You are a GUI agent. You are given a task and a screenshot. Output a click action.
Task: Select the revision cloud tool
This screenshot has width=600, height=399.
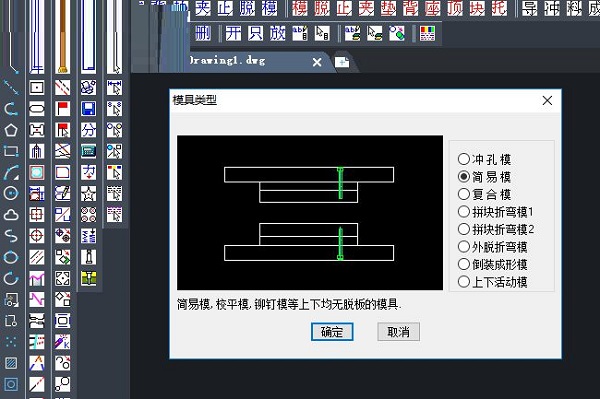(11, 215)
